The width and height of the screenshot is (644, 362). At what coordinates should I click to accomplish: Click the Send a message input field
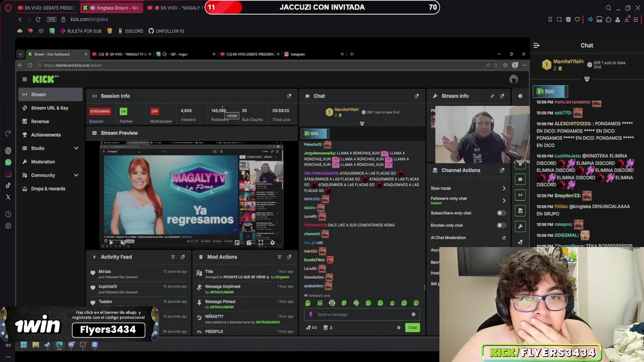[x=361, y=315]
